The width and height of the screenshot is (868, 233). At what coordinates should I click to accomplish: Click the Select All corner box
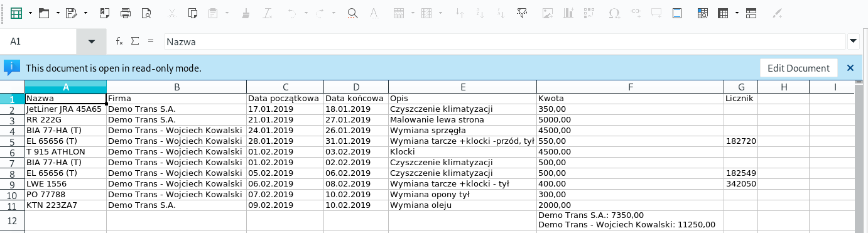coord(13,87)
